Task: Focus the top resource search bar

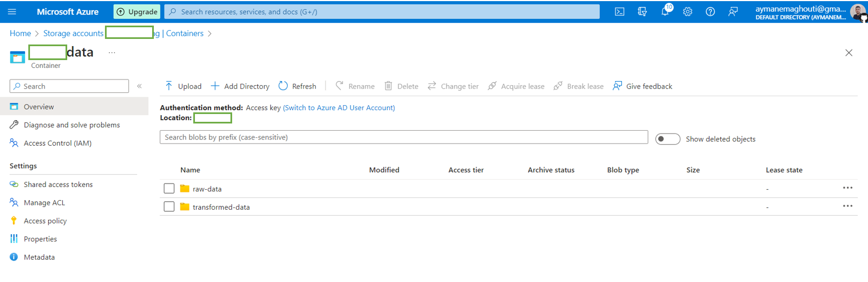Action: tap(382, 12)
